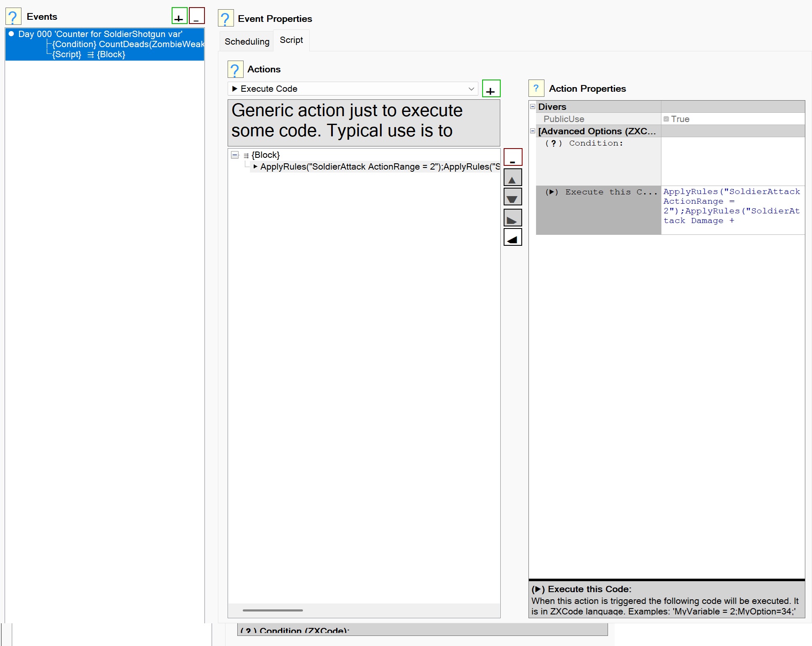Image resolution: width=812 pixels, height=646 pixels.
Task: Outdent action with left-pointing arrow button
Action: coord(512,237)
